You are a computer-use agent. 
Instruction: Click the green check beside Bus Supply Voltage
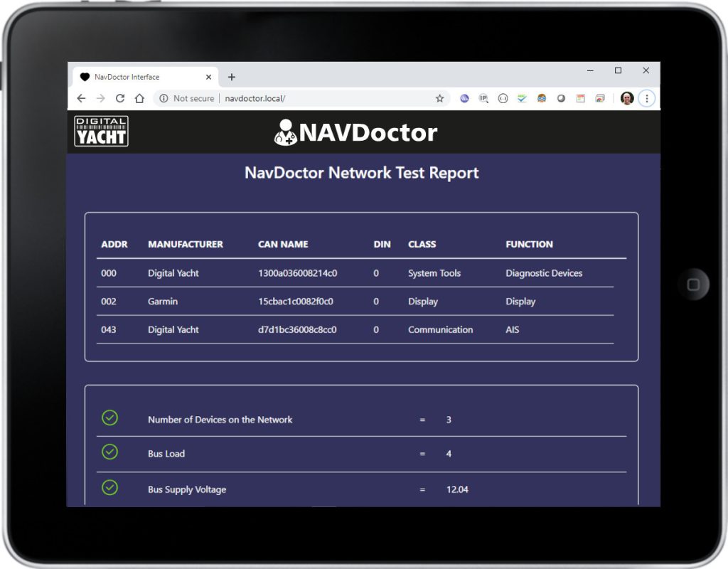pos(109,487)
